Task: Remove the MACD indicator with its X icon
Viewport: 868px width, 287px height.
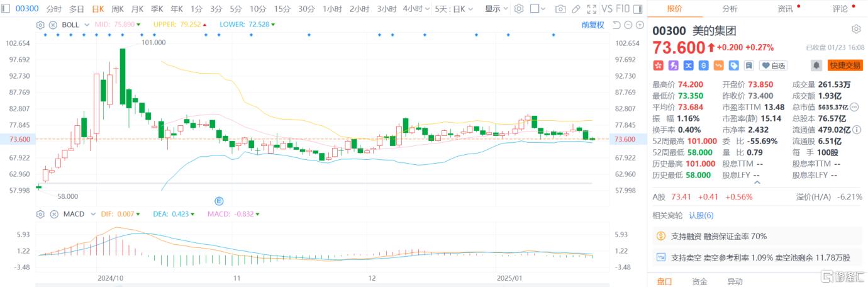Action: tap(53, 214)
